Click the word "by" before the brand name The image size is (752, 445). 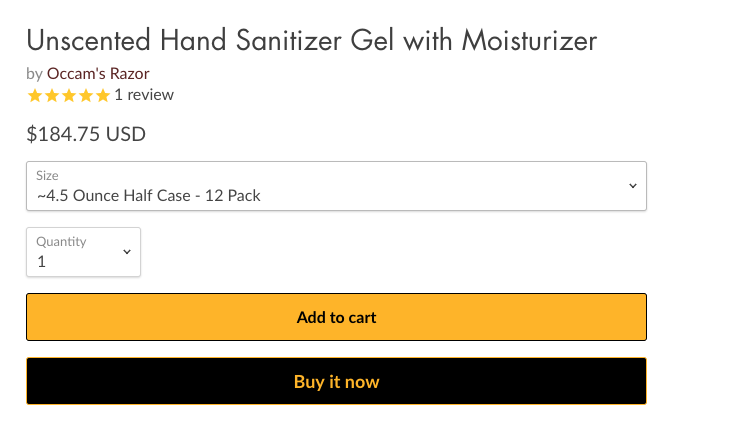34,73
